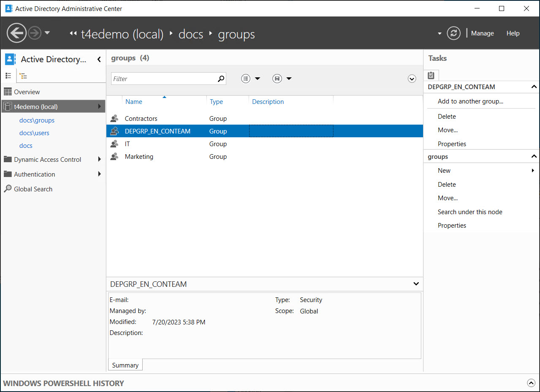Click the search magnifier in Filter box
540x392 pixels.
tap(221, 79)
